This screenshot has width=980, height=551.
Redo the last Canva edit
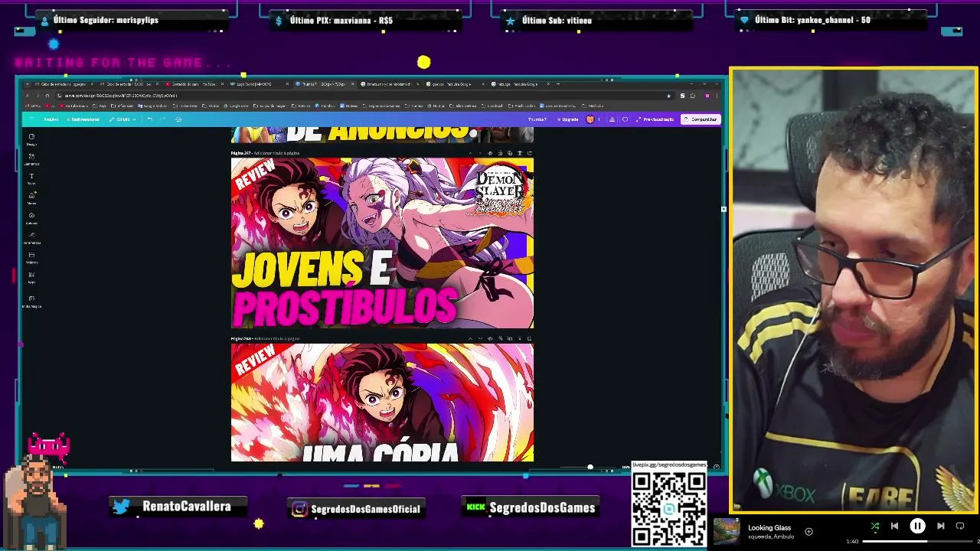pos(162,119)
